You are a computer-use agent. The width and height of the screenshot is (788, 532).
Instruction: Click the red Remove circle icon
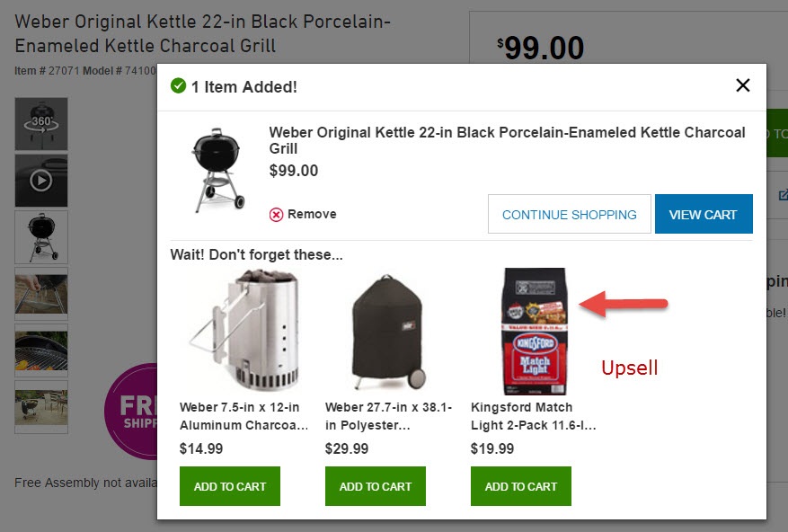[276, 215]
